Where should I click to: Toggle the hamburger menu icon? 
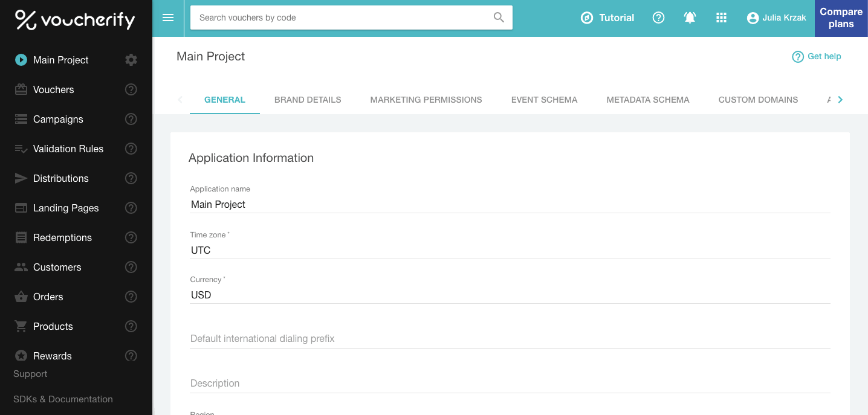168,18
